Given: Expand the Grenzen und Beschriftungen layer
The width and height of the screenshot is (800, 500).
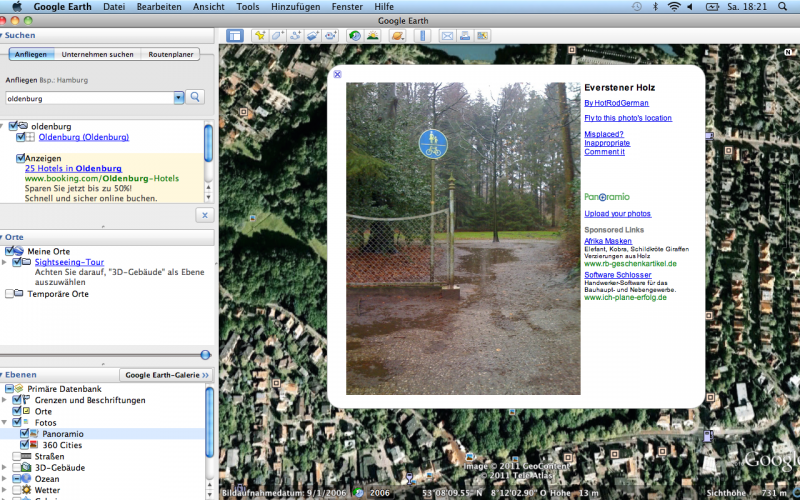Looking at the screenshot, I should (x=5, y=400).
